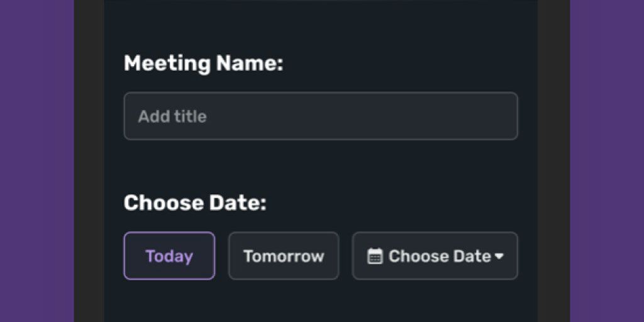Select the Today date option
Image resolution: width=644 pixels, height=322 pixels.
pyautogui.click(x=169, y=256)
